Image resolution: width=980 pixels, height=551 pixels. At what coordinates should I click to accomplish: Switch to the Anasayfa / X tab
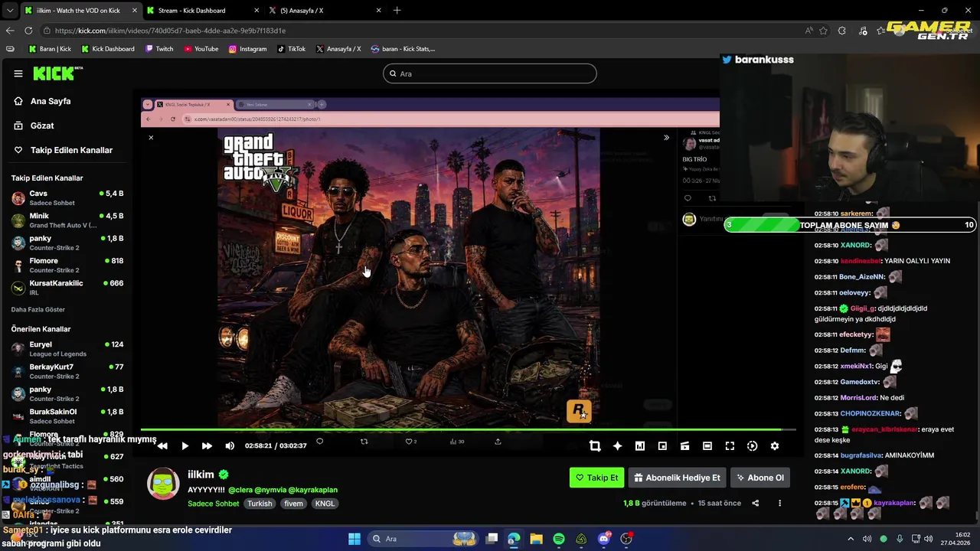[x=325, y=11]
